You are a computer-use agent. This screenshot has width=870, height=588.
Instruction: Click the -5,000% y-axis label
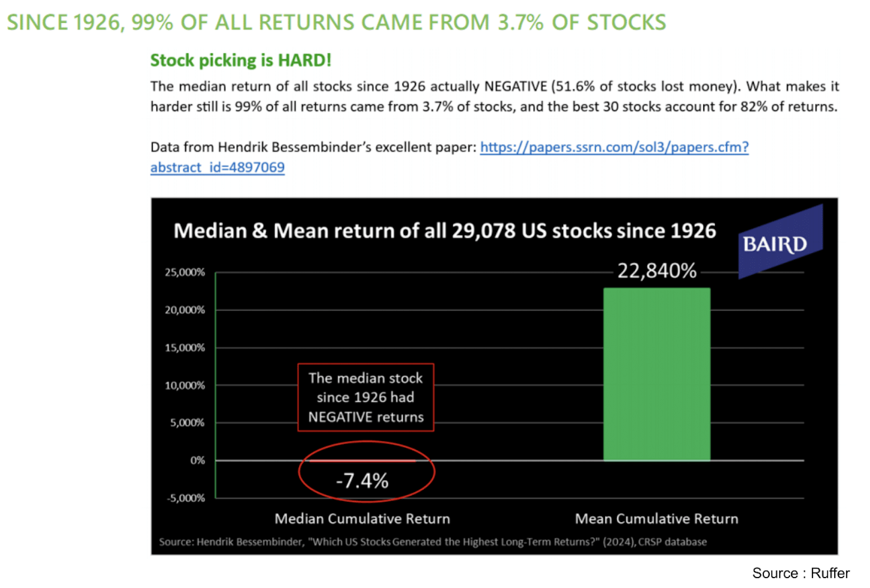coord(186,498)
